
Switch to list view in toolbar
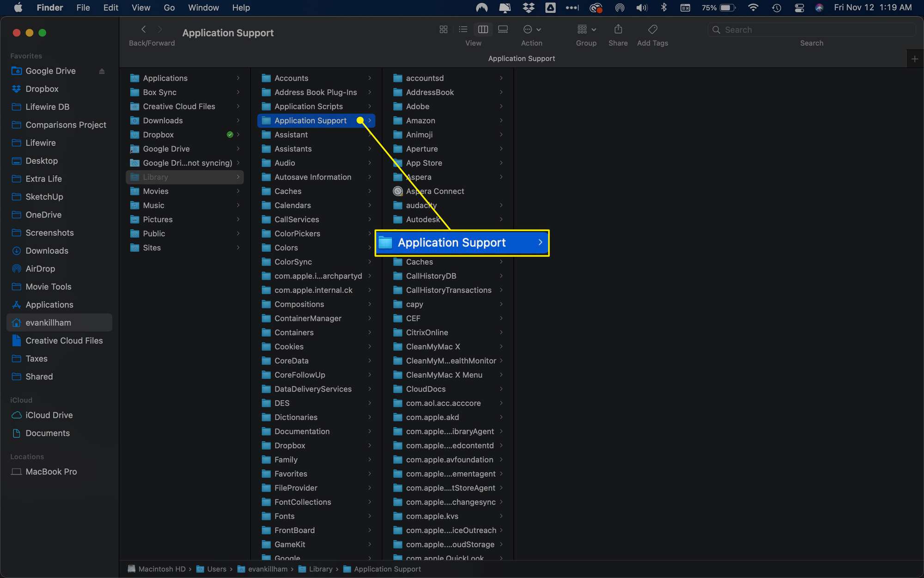[463, 30]
